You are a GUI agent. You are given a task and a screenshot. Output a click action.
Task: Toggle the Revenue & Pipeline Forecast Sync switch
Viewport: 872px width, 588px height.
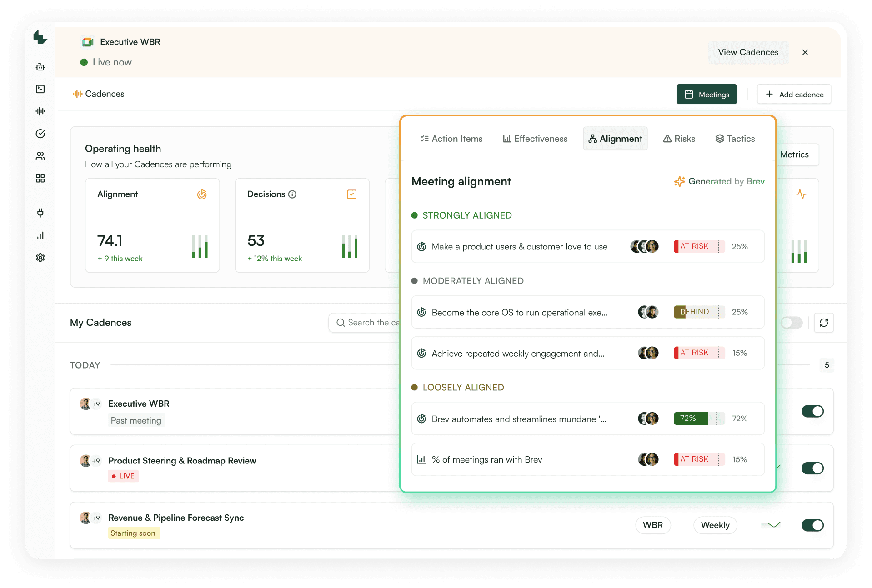click(812, 525)
